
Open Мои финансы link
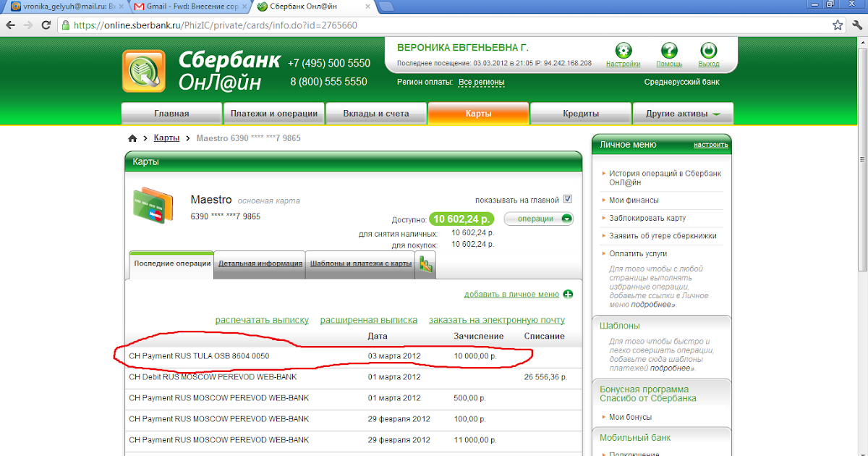click(x=634, y=200)
